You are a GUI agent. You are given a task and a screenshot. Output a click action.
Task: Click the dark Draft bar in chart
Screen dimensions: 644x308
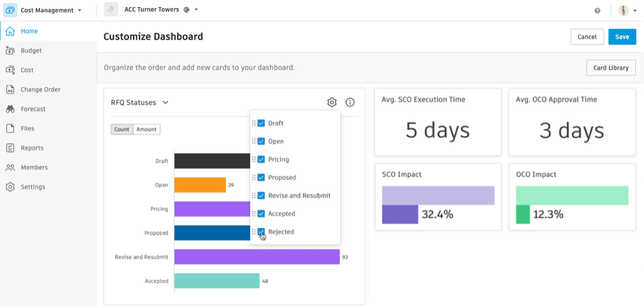pyautogui.click(x=212, y=161)
